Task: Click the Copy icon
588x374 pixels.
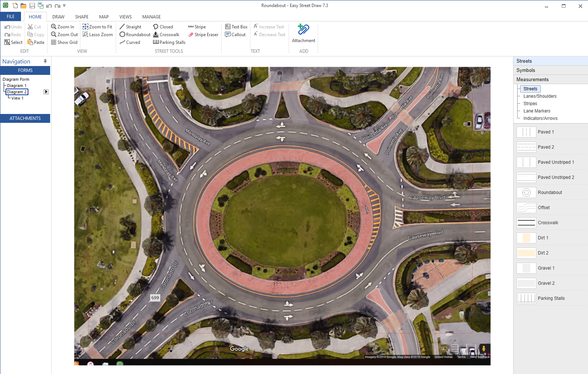Action: (30, 35)
